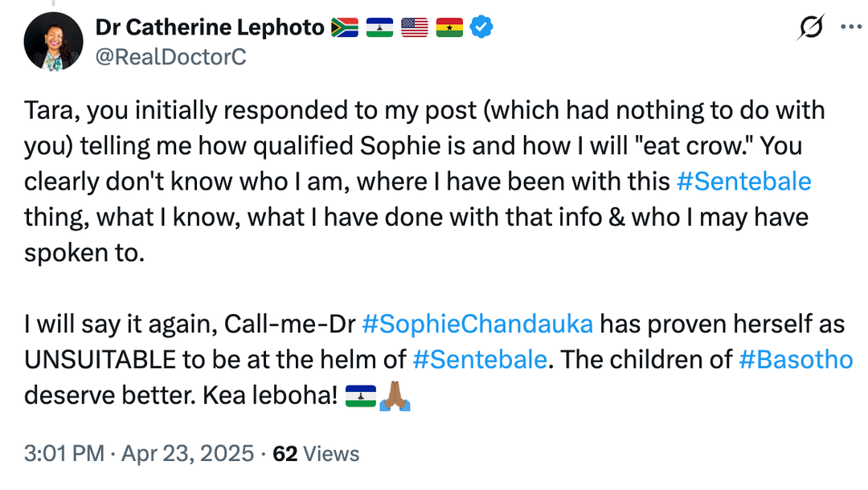
Task: Click the Lesotho flag after "Kea leboha!"
Action: 360,396
